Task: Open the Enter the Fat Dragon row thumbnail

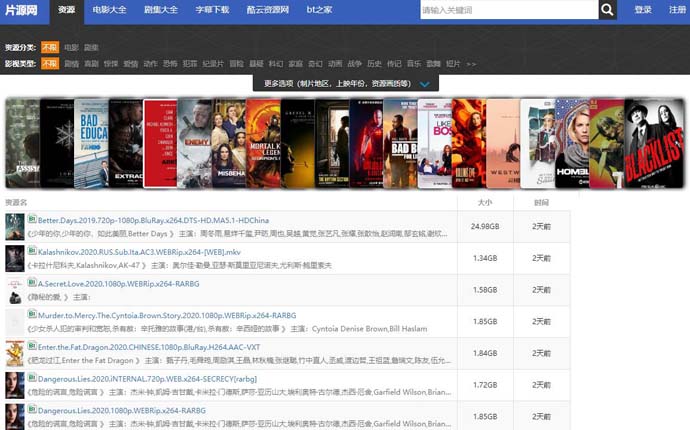Action: (x=15, y=353)
